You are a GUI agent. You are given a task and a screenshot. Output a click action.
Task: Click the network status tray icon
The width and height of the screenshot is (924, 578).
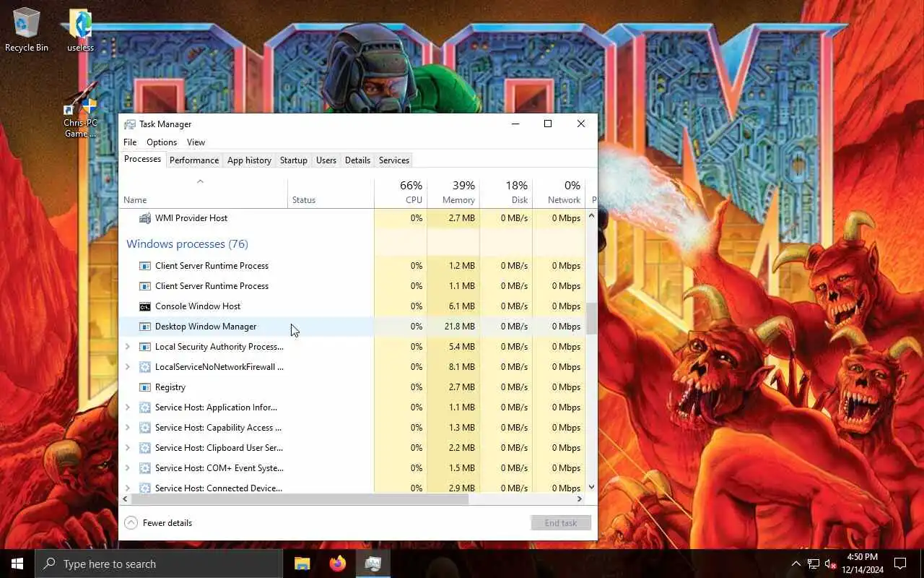pyautogui.click(x=813, y=564)
